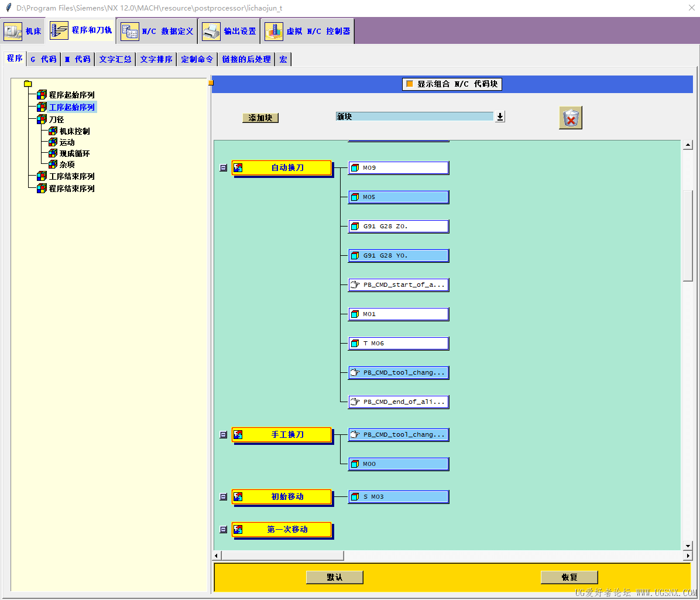This screenshot has width=700, height=600.
Task: Switch to the 定制命令 tab
Action: [197, 59]
